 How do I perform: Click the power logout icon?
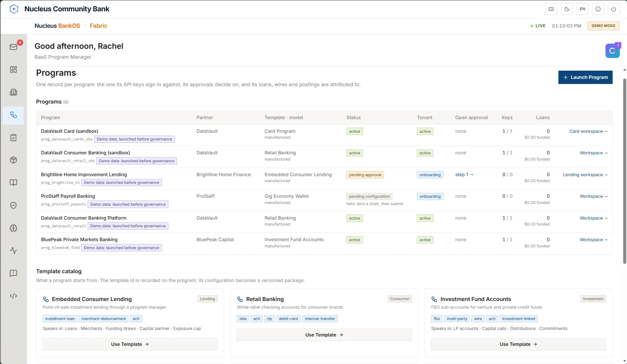[x=614, y=9]
